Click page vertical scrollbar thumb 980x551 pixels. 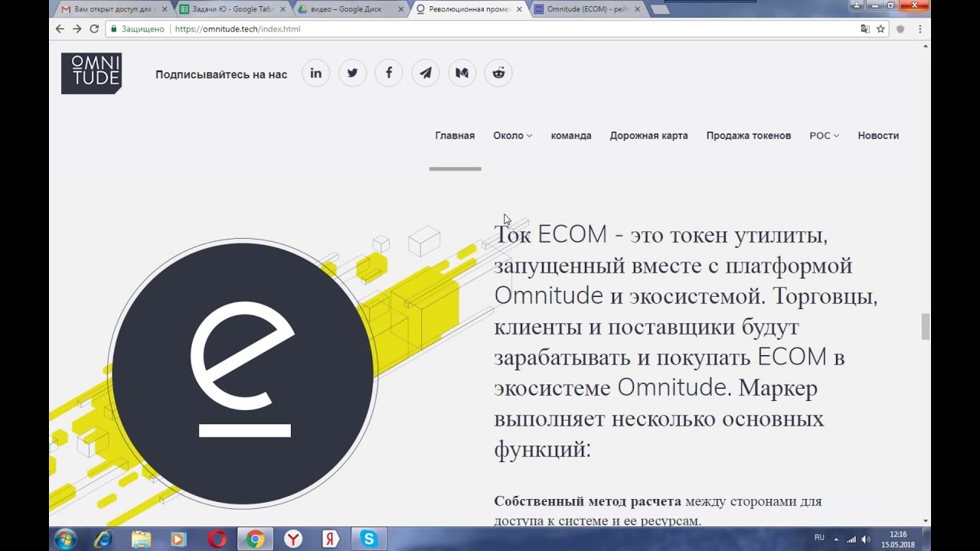pyautogui.click(x=926, y=326)
